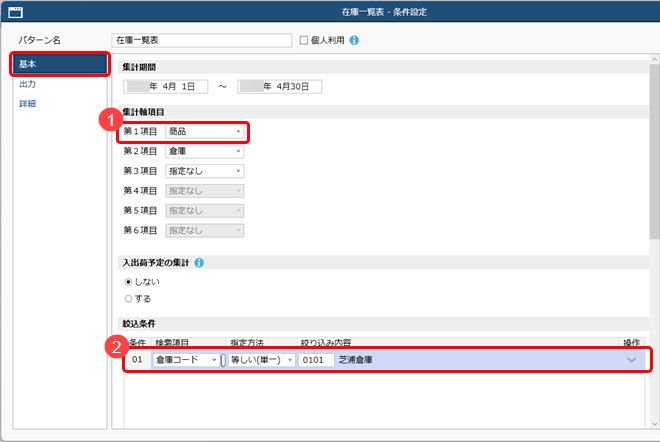Click the scroll up arrow
This screenshot has height=442, width=660.
(x=655, y=59)
